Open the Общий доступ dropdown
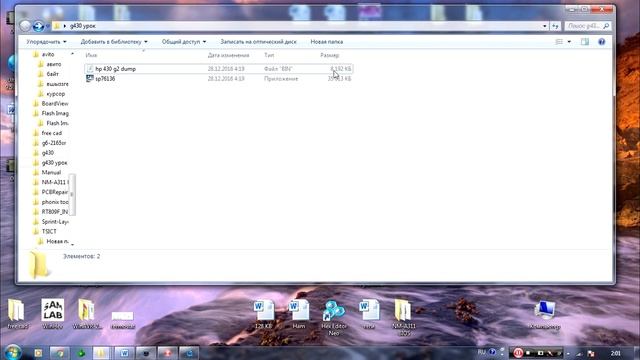640x360 pixels. pyautogui.click(x=184, y=42)
